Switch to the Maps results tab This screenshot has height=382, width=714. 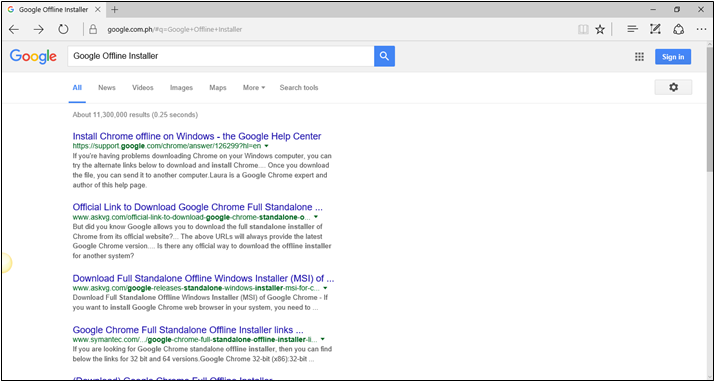218,87
